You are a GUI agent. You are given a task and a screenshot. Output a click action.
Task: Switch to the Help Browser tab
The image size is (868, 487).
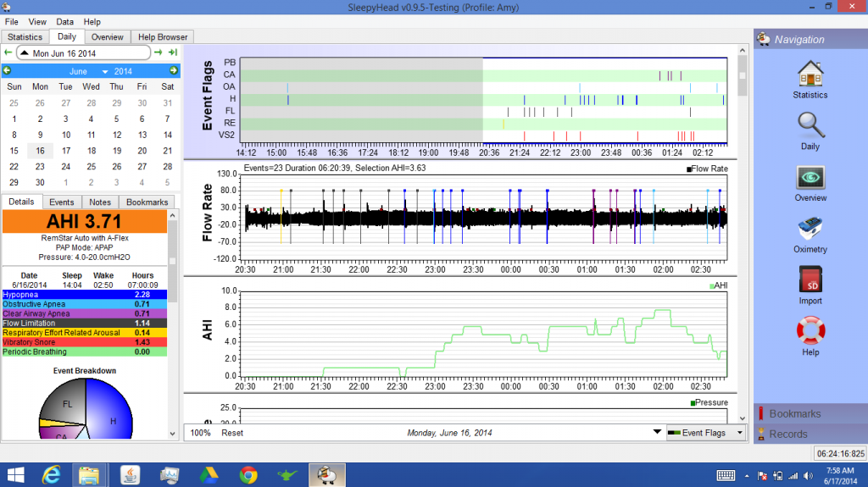pyautogui.click(x=163, y=36)
